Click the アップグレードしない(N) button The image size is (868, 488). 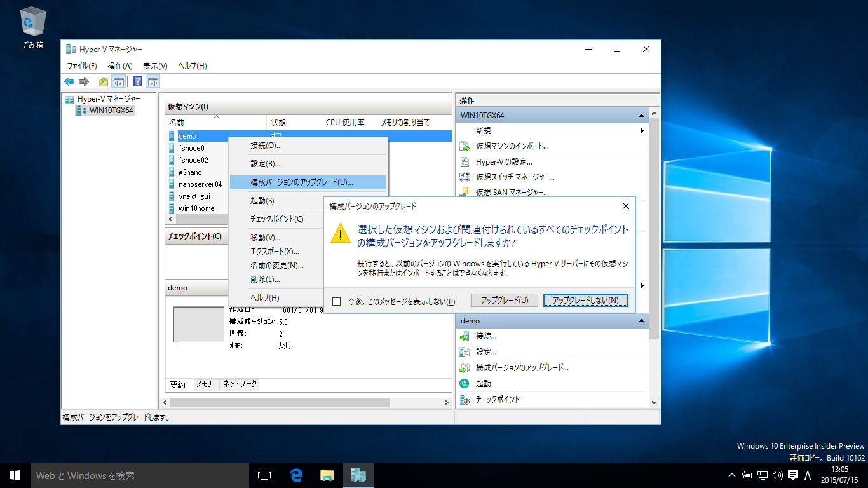tap(586, 301)
